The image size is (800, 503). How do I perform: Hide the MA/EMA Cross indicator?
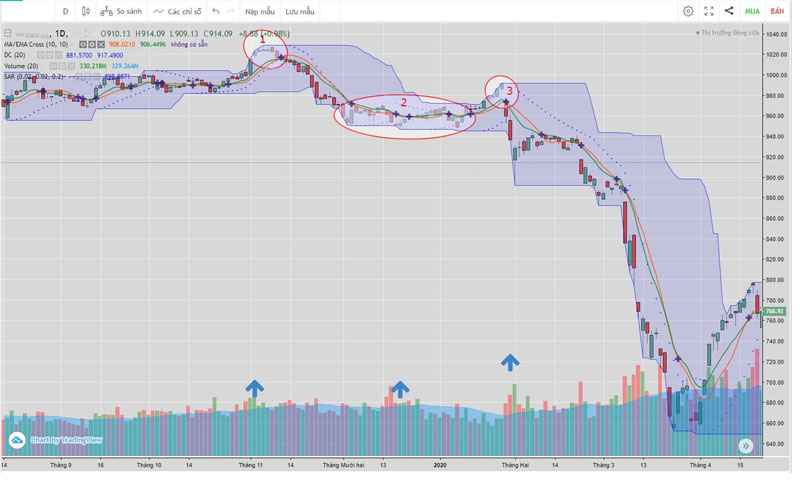click(83, 44)
